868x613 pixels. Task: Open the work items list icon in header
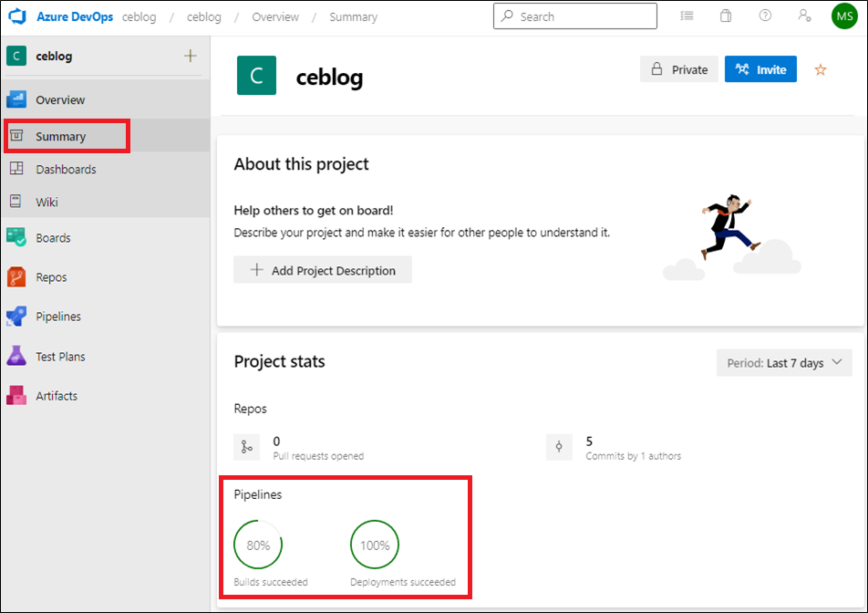(x=687, y=16)
